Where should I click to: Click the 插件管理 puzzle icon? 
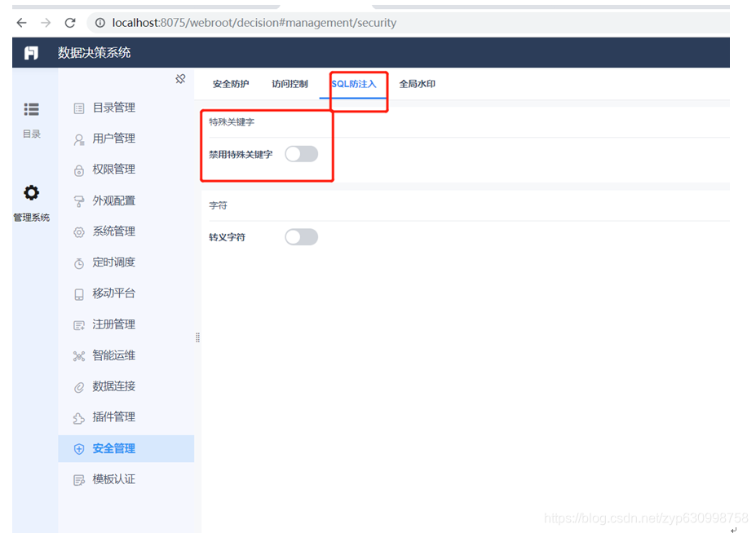[x=79, y=418]
